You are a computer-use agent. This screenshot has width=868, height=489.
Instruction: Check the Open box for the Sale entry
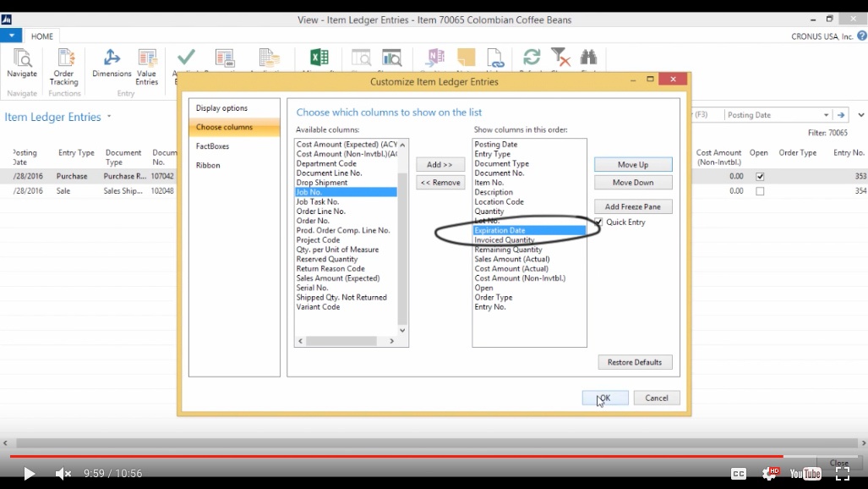pos(760,191)
